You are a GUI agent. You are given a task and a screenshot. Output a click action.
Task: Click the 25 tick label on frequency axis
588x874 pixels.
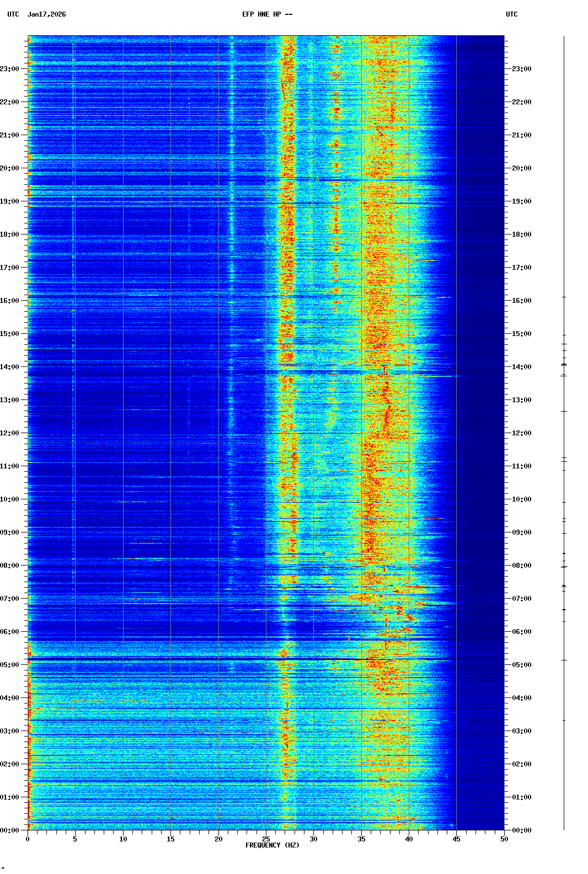pyautogui.click(x=266, y=839)
